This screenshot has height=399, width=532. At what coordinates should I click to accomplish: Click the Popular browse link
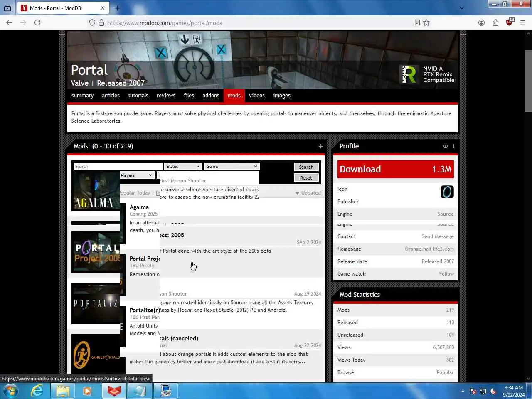[445, 372]
